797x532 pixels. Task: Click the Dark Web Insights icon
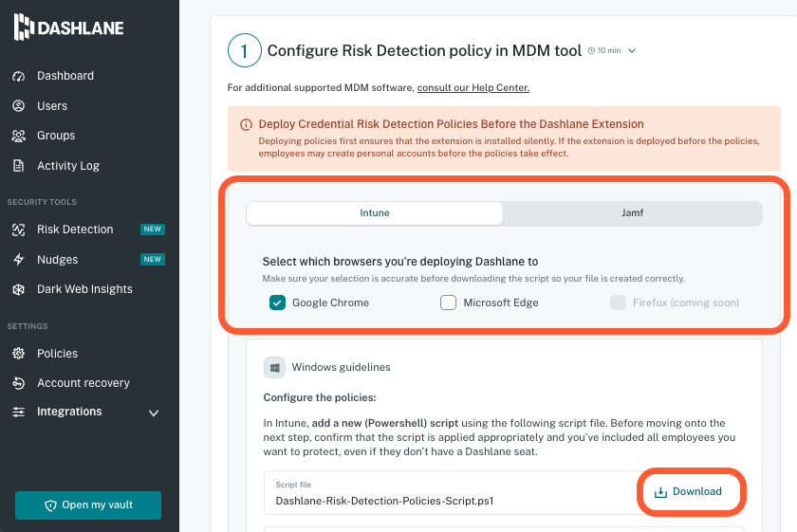[19, 289]
